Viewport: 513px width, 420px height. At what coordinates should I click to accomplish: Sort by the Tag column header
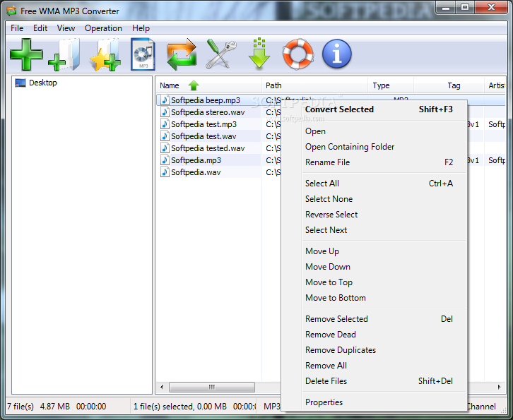coord(449,85)
